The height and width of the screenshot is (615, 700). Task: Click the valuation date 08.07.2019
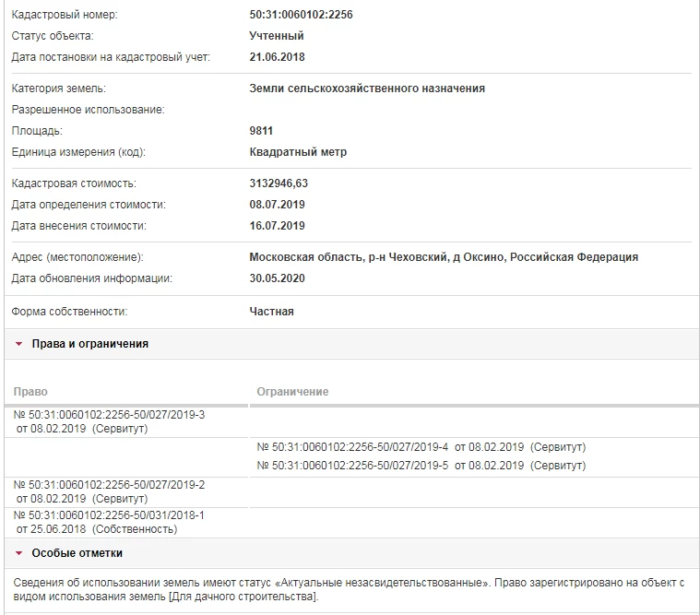coord(277,205)
